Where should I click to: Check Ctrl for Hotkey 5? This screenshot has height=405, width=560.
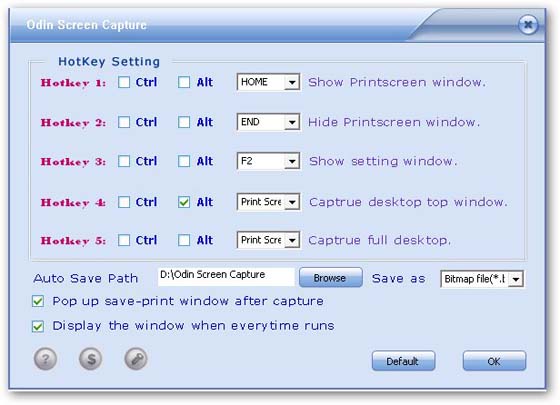coord(124,240)
